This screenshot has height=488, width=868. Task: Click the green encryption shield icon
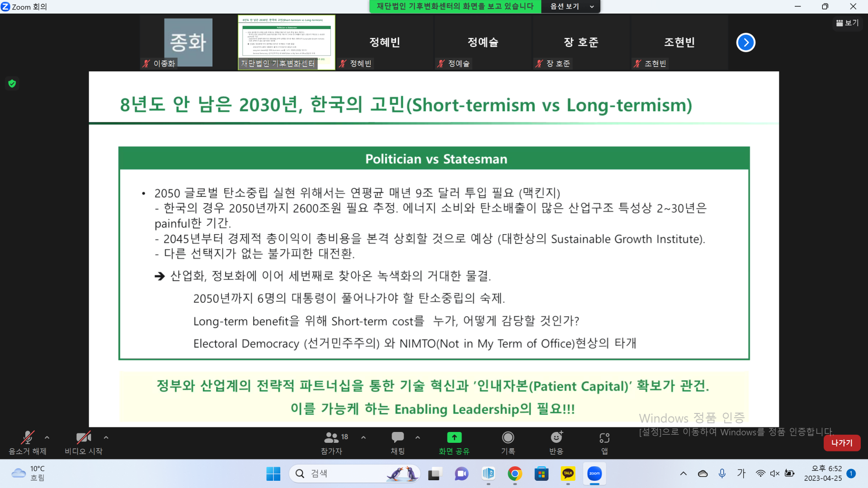[x=12, y=84]
